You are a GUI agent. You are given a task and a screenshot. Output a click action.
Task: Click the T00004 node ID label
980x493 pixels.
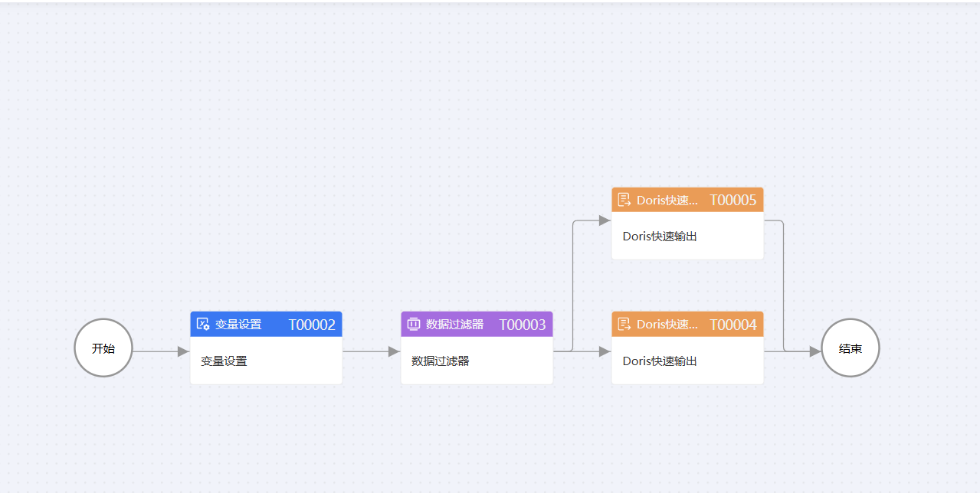733,325
